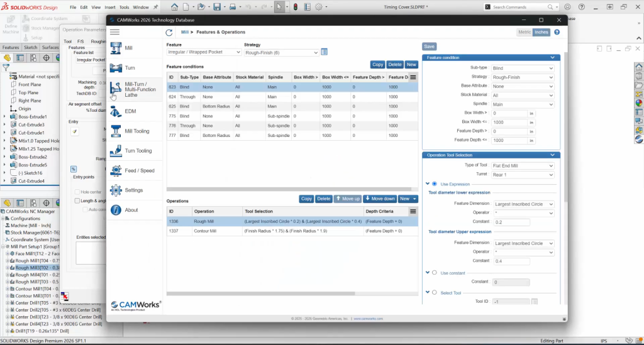
Task: Open the Technology Database Settings
Action: 133,190
